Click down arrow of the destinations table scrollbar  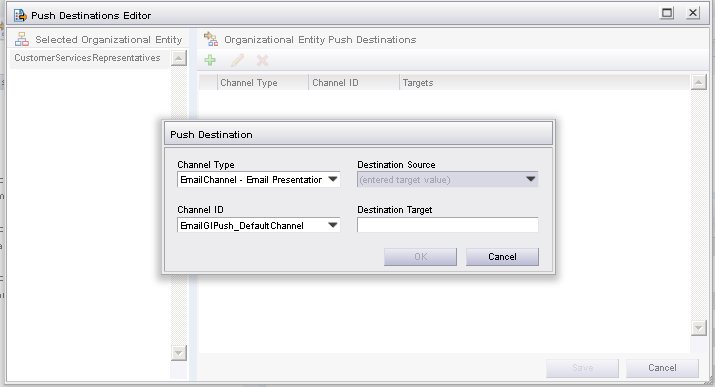click(699, 328)
